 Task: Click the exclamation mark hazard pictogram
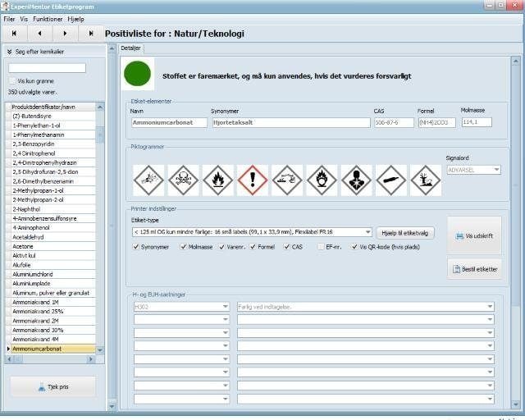tap(253, 180)
